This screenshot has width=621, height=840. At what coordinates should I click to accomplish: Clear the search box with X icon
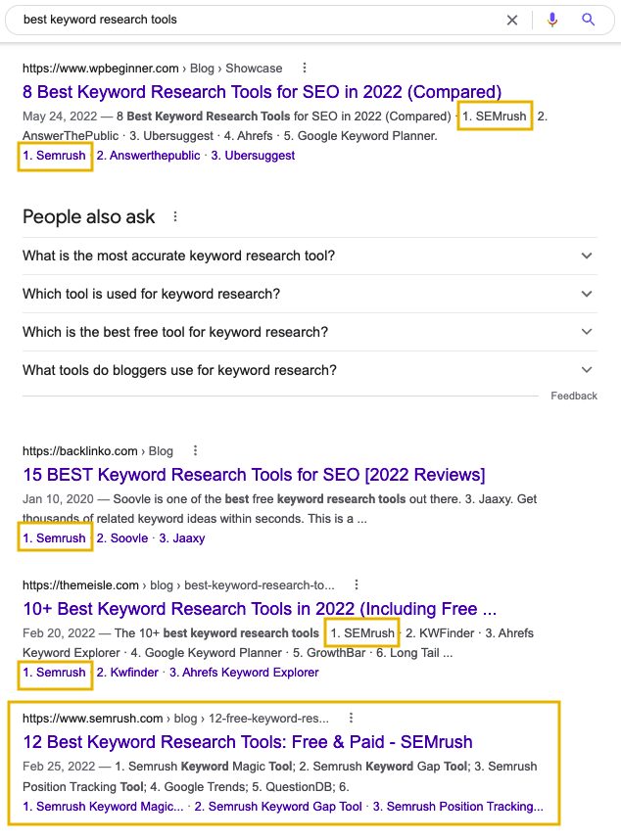[x=512, y=21]
